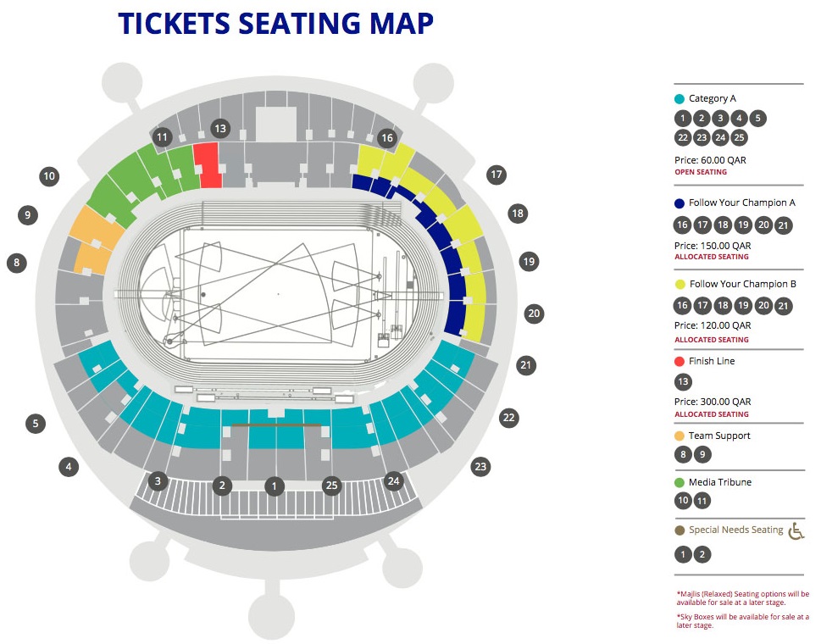Select section 18 marker on the stadium's right side
This screenshot has height=644, width=821.
pos(517,214)
